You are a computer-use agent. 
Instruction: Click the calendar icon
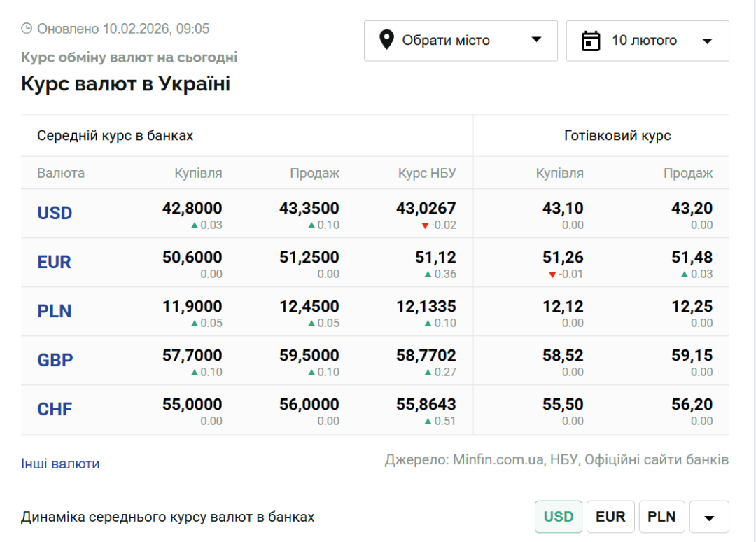pyautogui.click(x=591, y=41)
